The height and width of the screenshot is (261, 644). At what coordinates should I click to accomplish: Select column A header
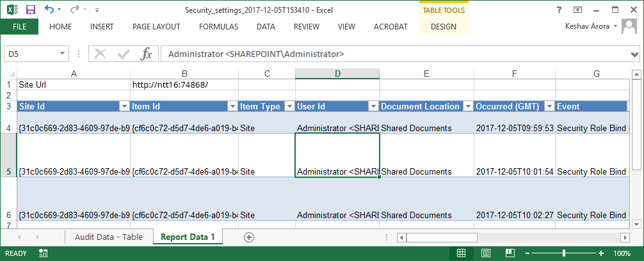click(74, 74)
